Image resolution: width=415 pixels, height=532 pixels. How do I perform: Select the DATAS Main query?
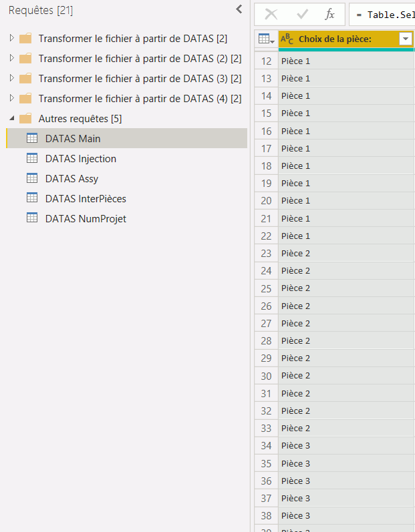coord(73,138)
